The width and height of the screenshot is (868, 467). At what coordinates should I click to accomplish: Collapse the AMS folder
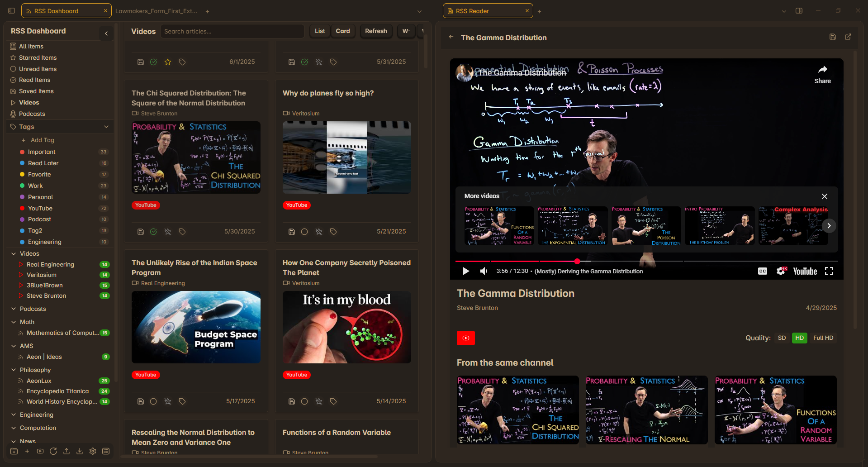14,346
